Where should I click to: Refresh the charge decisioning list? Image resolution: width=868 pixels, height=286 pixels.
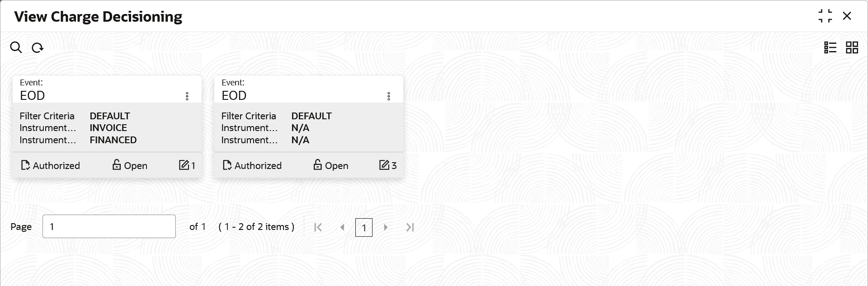[38, 47]
